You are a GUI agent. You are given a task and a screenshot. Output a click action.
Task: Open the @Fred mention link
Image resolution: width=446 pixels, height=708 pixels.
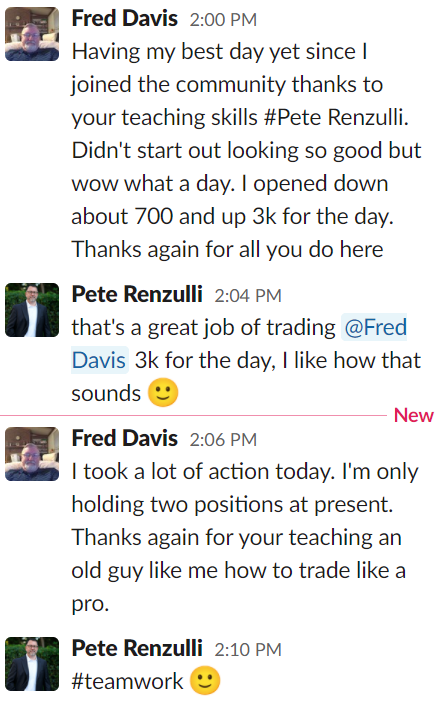pos(375,327)
